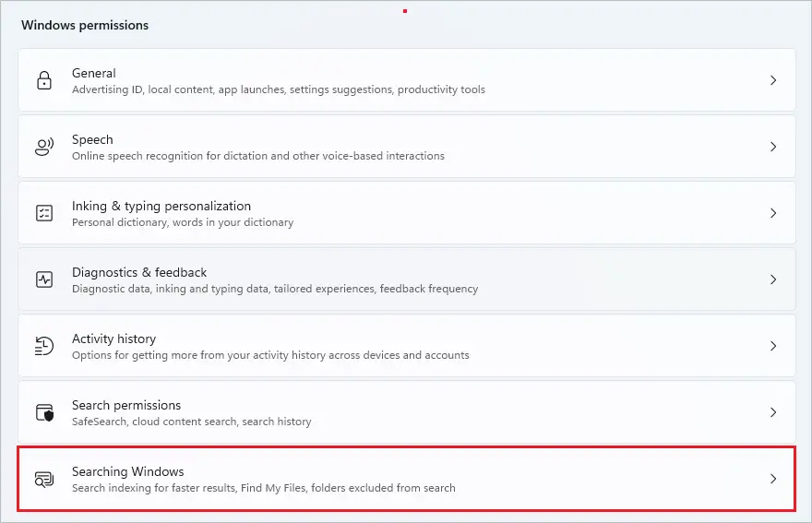812x523 pixels.
Task: Open the General title
Action: coord(94,73)
